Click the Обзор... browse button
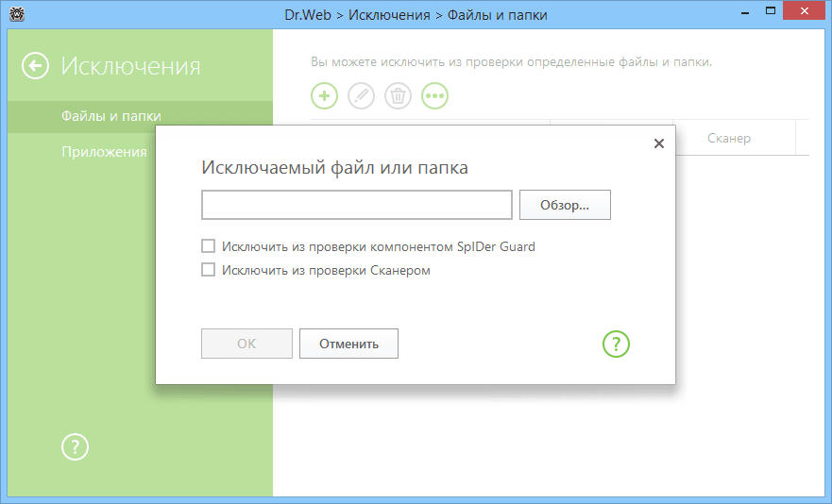This screenshot has height=504, width=832. click(565, 205)
